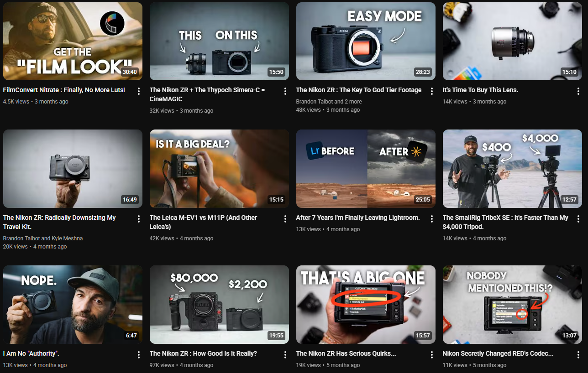Open options menu for Leaving Lightroom video

432,219
